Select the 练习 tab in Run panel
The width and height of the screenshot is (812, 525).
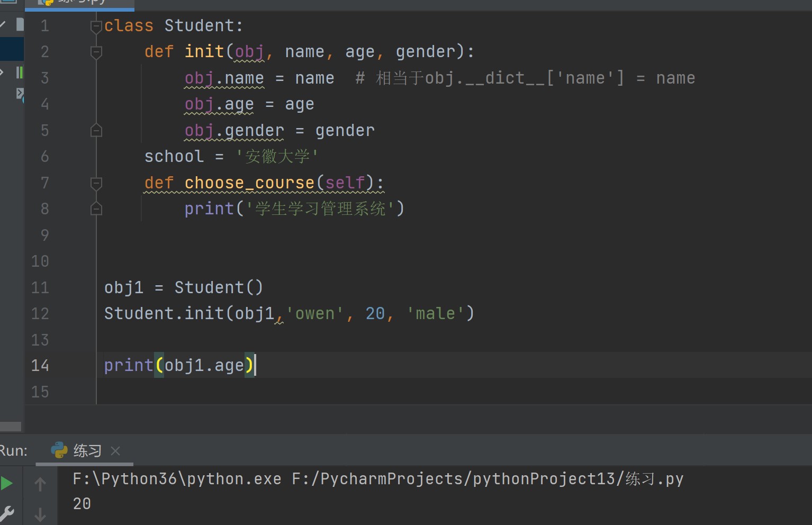(87, 451)
